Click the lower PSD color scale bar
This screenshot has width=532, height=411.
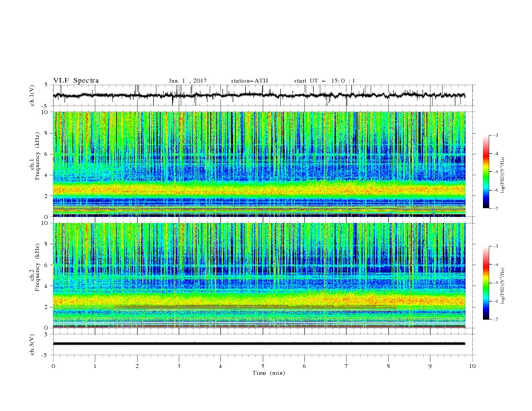[x=486, y=283]
